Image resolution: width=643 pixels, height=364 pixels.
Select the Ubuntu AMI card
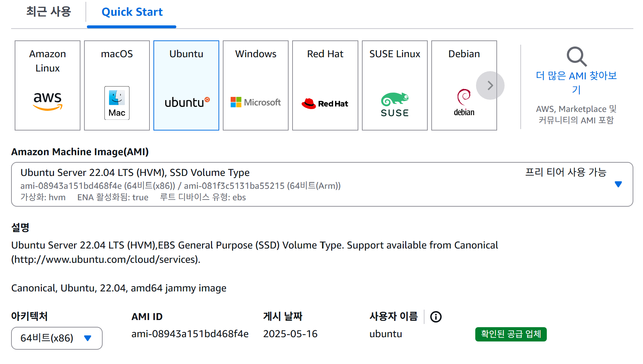click(x=186, y=85)
